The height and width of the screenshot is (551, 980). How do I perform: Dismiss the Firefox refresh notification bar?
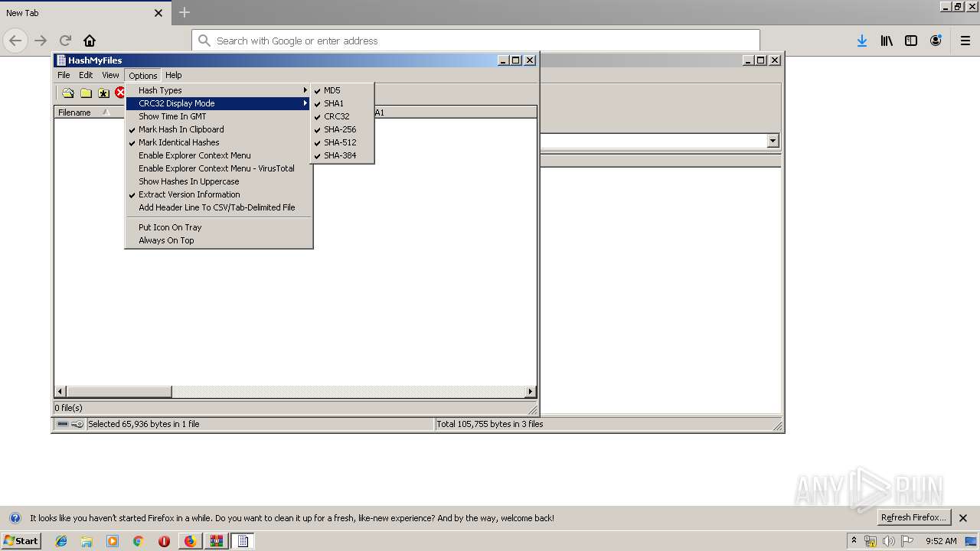click(964, 518)
